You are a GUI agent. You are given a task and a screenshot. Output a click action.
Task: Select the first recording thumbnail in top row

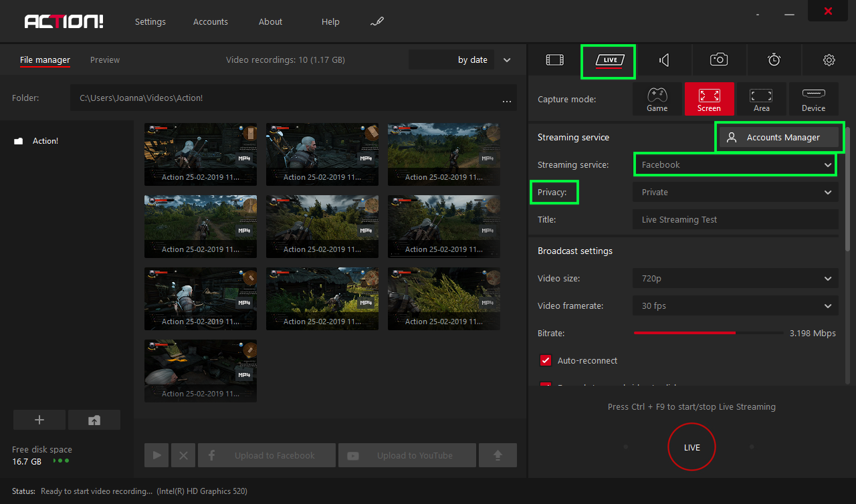[x=201, y=154]
